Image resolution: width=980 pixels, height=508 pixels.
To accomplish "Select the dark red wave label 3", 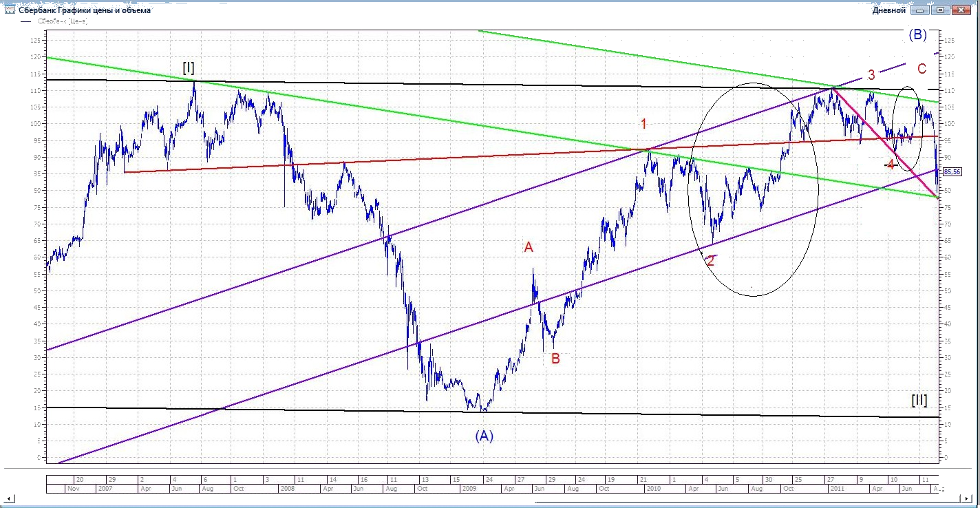I will (871, 74).
